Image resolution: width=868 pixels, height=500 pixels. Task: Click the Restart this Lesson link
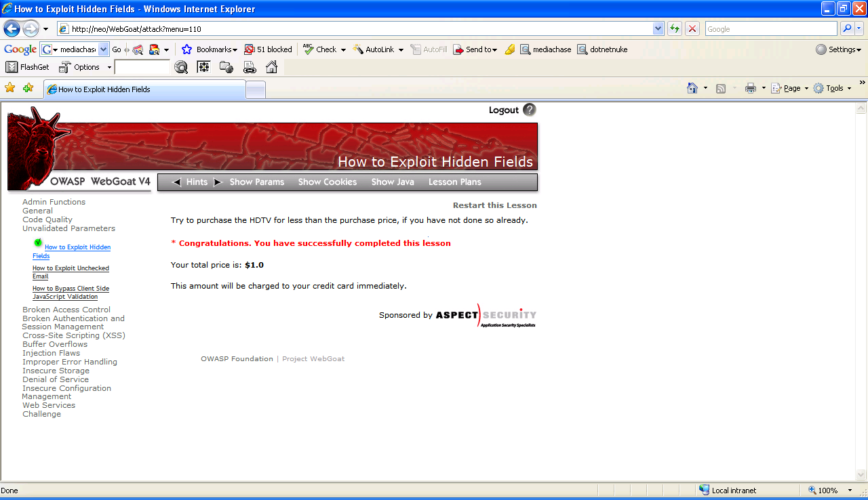click(494, 205)
